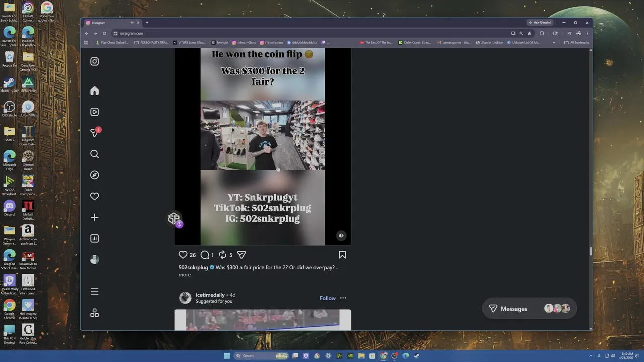Image resolution: width=644 pixels, height=362 pixels.
Task: Open PERSONALITY TRAI... bookmark folder
Action: (151, 43)
